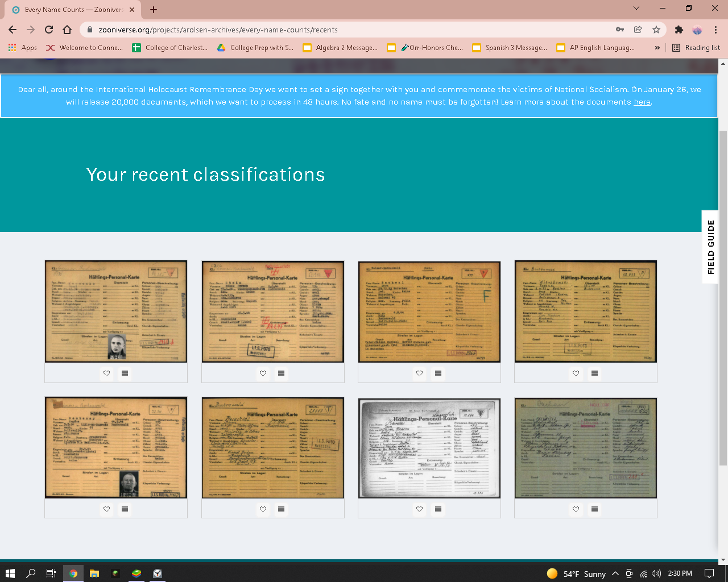Open the College of Charlest... bookmark
This screenshot has width=728, height=582.
pos(170,48)
